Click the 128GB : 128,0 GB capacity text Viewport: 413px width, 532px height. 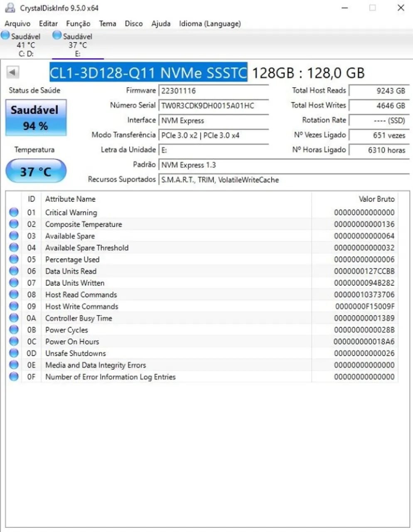point(308,73)
